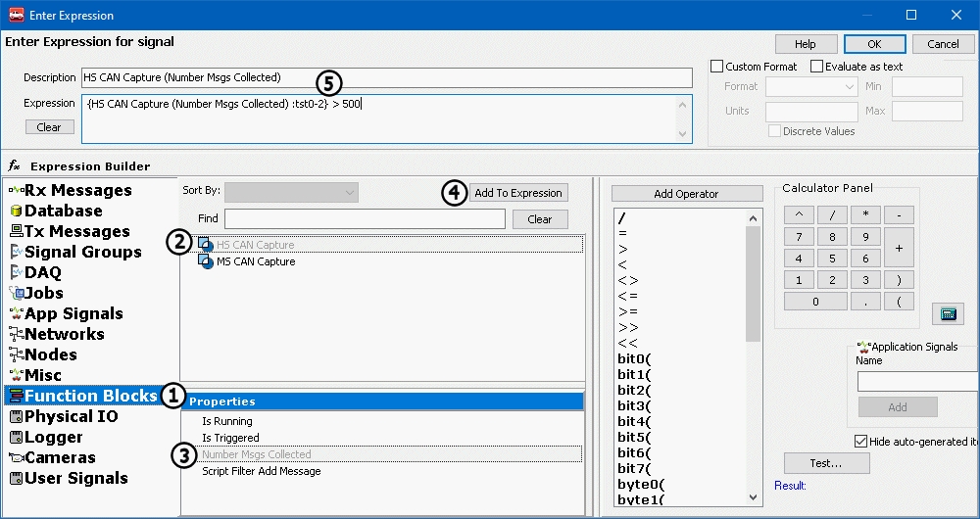Click the Physical IO category icon
Screen dimensions: 980x519
(15, 416)
